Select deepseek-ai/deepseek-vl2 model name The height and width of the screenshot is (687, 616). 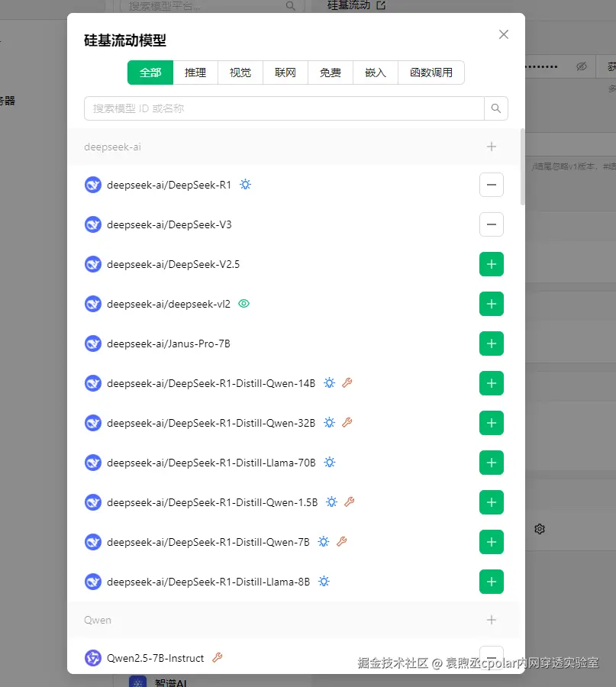[x=168, y=304]
